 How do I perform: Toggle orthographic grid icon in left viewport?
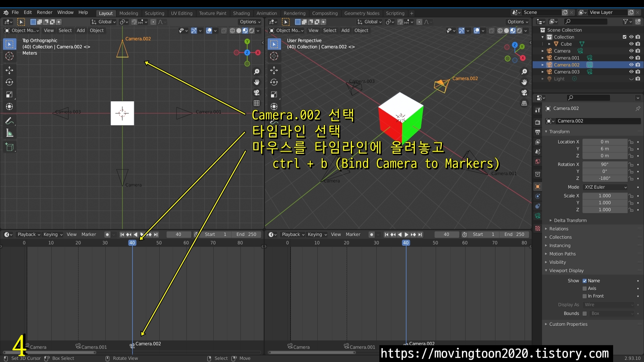click(x=257, y=103)
